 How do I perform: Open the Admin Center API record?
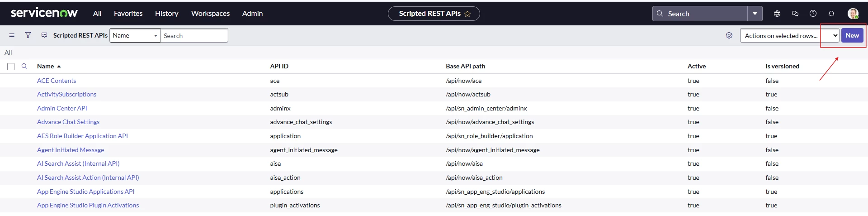tap(62, 108)
